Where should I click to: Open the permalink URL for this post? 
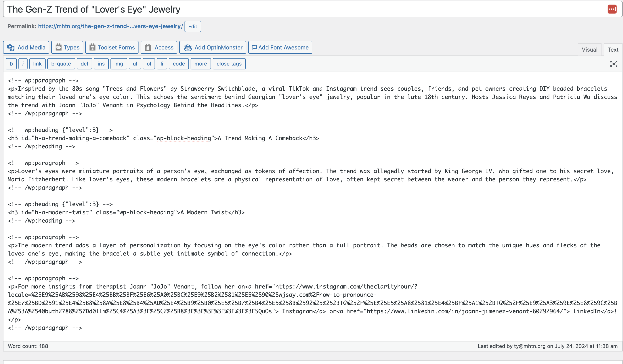coord(110,26)
